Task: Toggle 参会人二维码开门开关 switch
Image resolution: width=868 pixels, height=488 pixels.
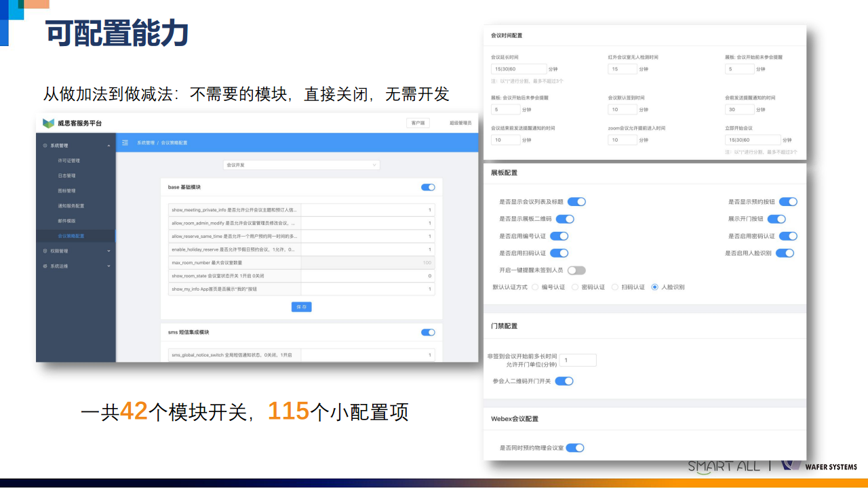Action: (x=564, y=381)
